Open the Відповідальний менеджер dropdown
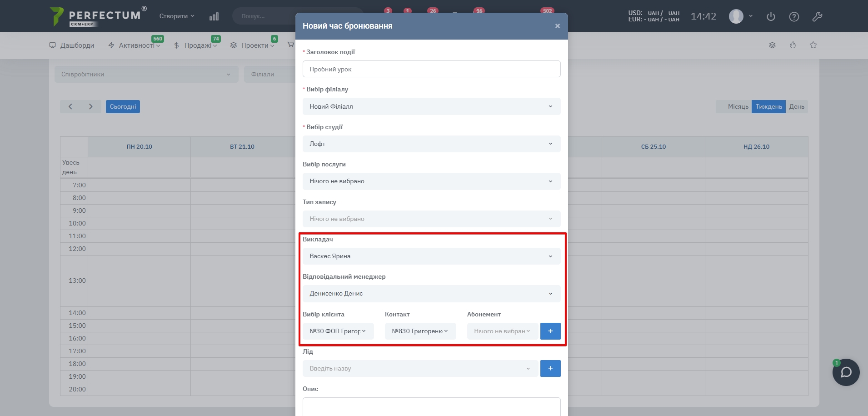Screen dimensions: 868x416 (431, 293)
